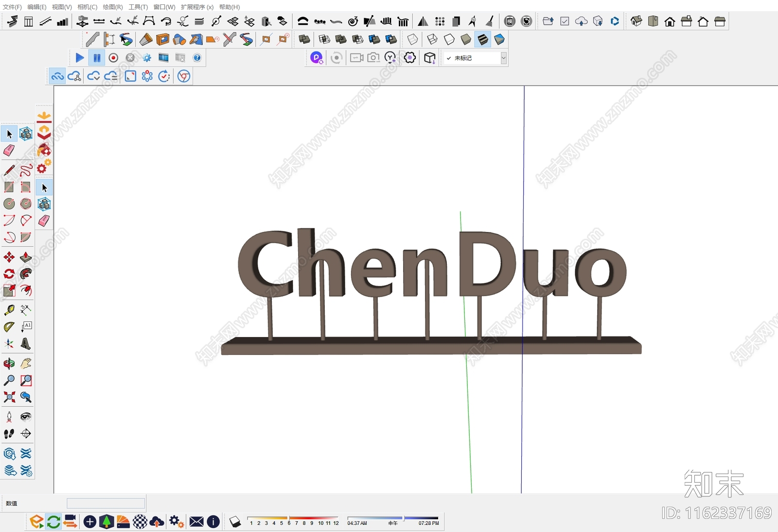Select the Offset tool
778x532 pixels.
(26, 291)
